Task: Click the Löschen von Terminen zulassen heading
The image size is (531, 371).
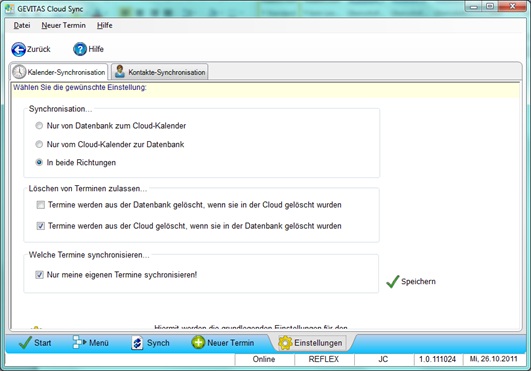Action: (88, 189)
